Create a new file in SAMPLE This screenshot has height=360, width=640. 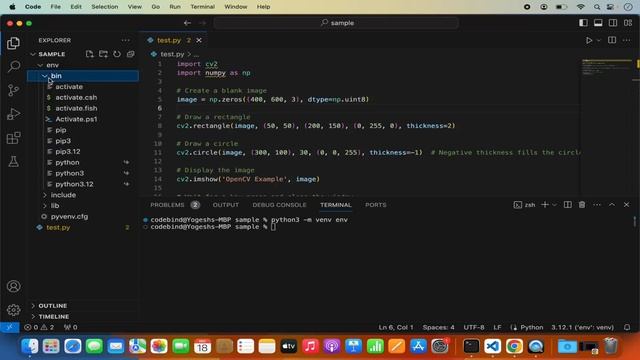point(89,54)
